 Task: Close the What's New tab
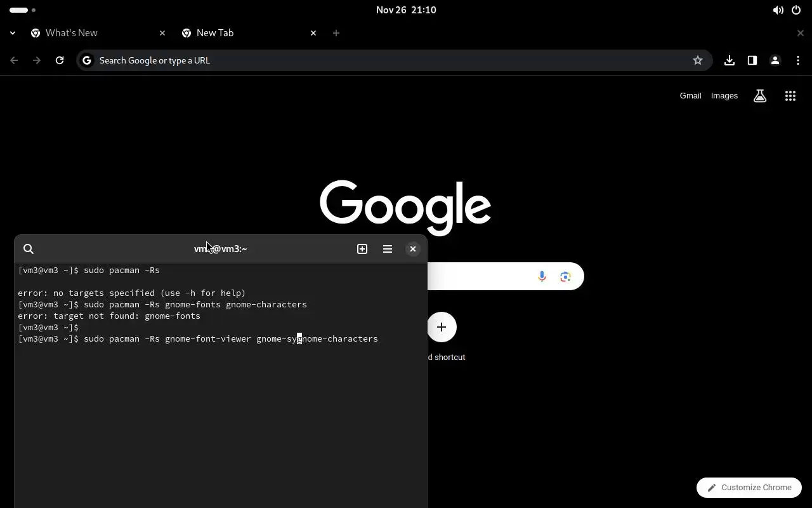click(x=162, y=33)
